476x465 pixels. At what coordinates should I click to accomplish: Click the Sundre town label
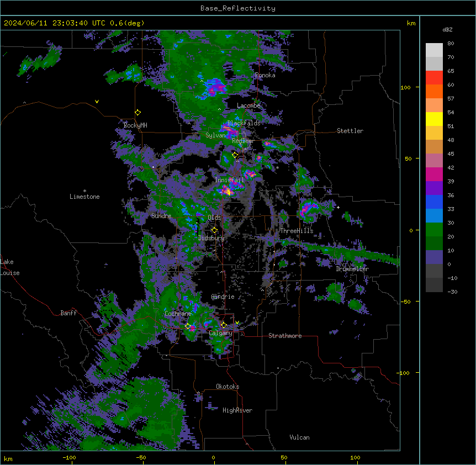point(161,216)
